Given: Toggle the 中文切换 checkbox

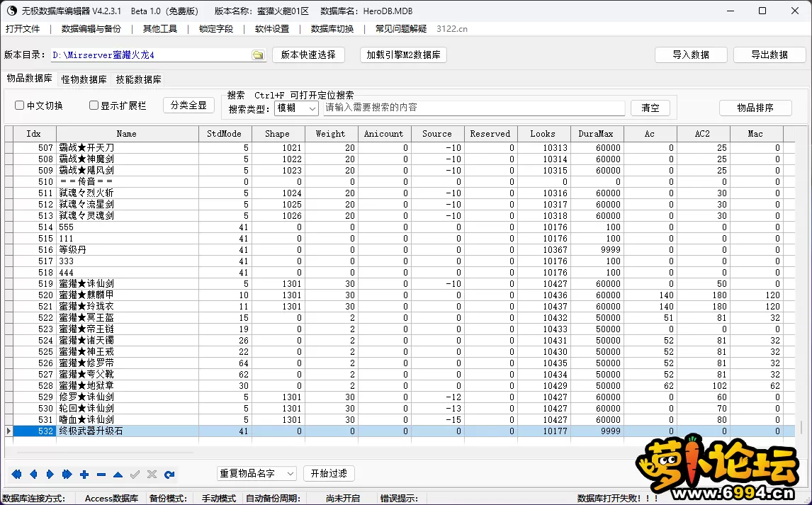Looking at the screenshot, I should (x=20, y=106).
